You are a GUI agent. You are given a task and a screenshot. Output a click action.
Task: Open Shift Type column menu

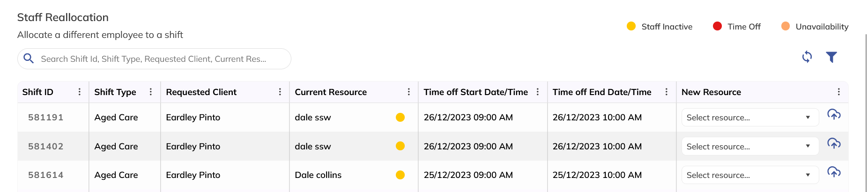(150, 92)
